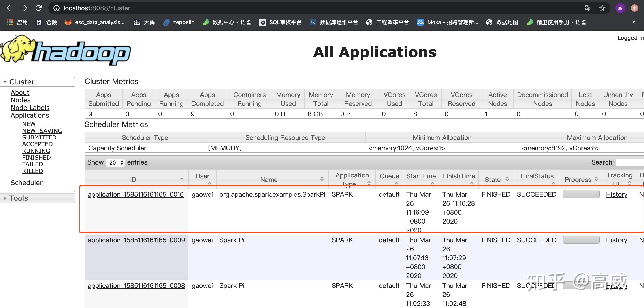Filter applications by NEW_SAVING state
The image size is (644, 308).
tap(42, 131)
